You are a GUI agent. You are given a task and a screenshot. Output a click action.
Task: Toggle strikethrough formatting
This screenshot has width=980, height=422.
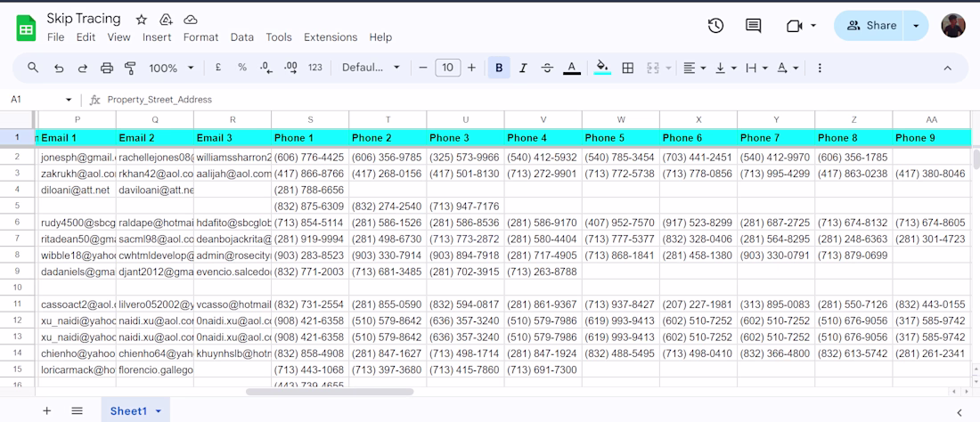(547, 68)
